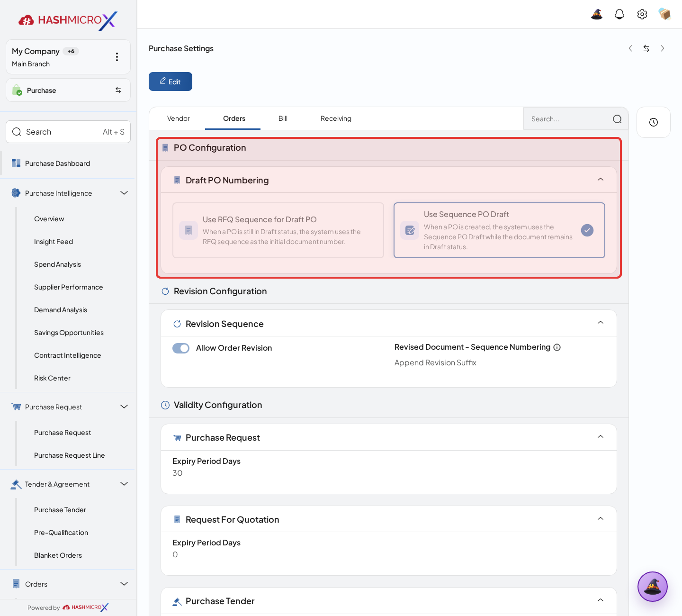
Task: Open Pre-Qualification menu item
Action: pos(61,533)
